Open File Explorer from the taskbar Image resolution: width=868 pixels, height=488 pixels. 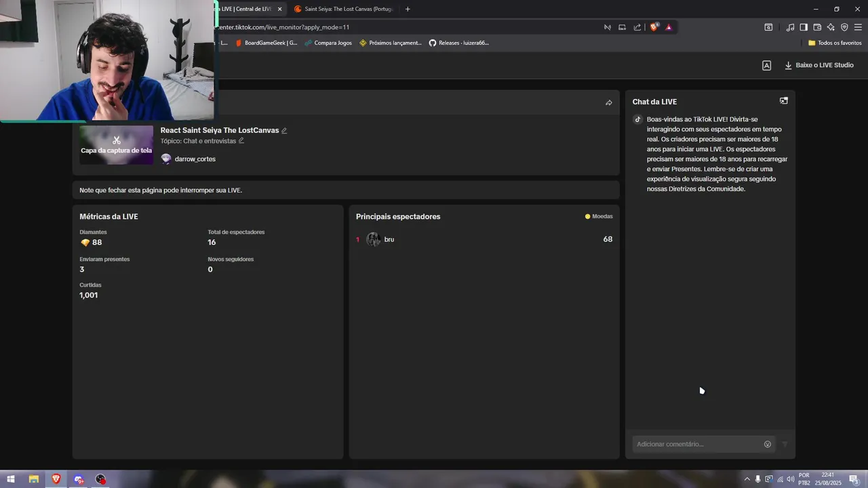[x=33, y=479]
